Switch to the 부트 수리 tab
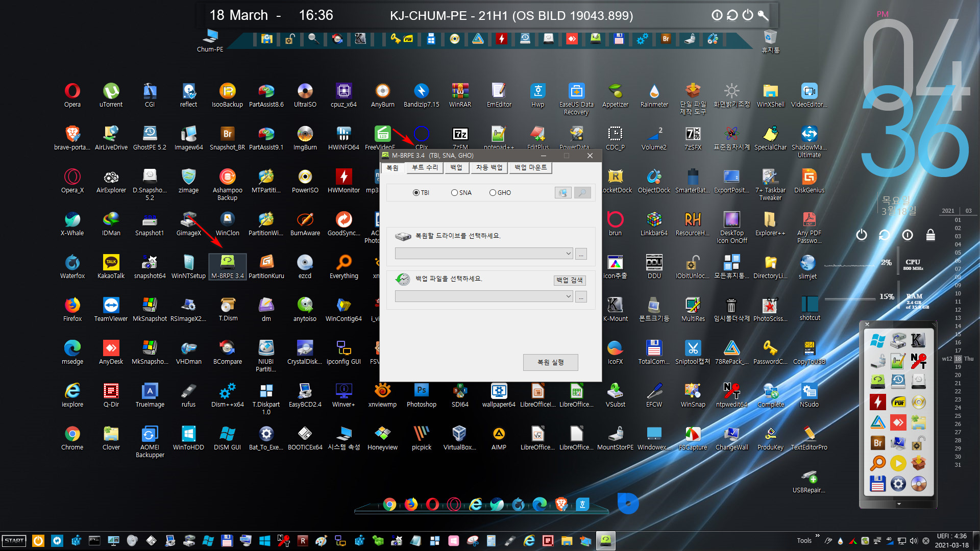This screenshot has width=980, height=551. (x=425, y=167)
